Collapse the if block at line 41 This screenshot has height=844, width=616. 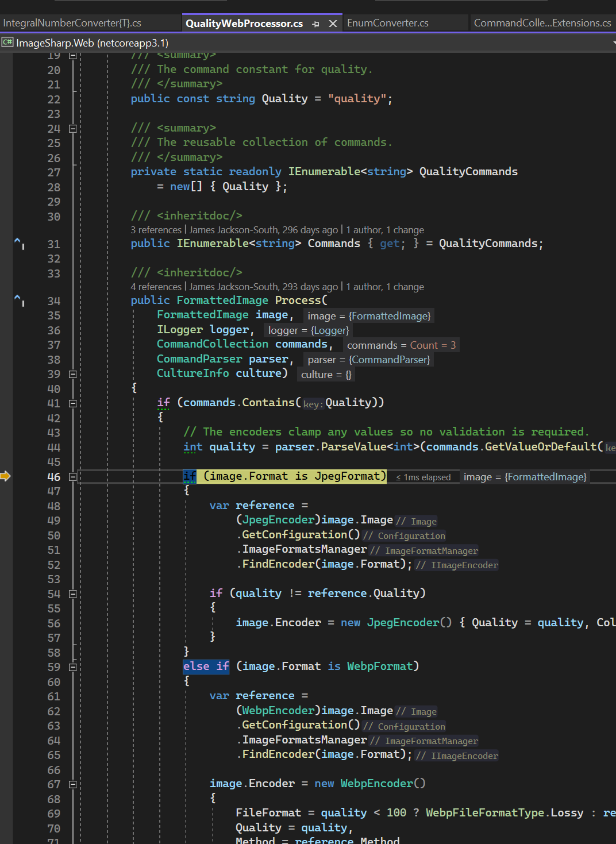click(72, 403)
